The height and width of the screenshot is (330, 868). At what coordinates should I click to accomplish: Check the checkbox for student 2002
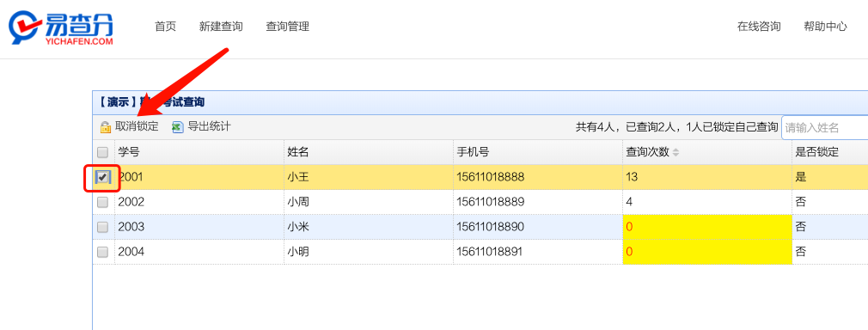(x=102, y=202)
